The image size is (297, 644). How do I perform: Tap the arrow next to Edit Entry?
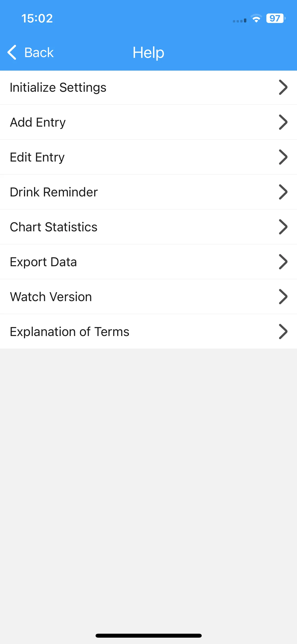coord(283,157)
